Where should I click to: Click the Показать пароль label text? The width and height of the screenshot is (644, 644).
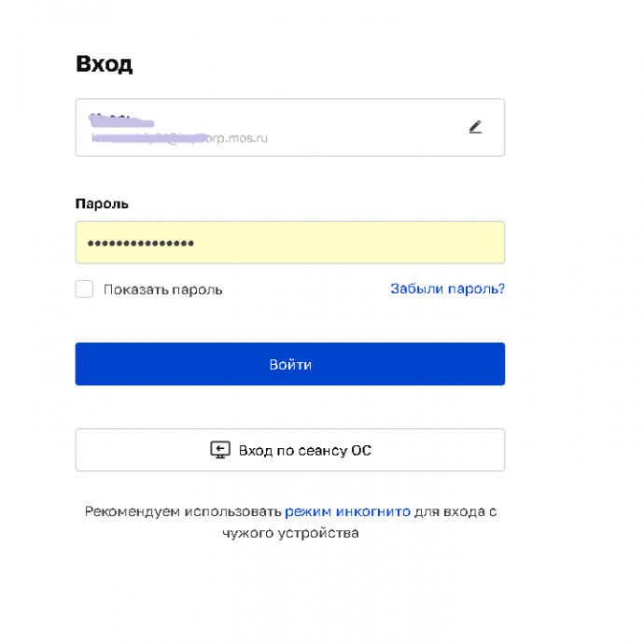pos(162,289)
